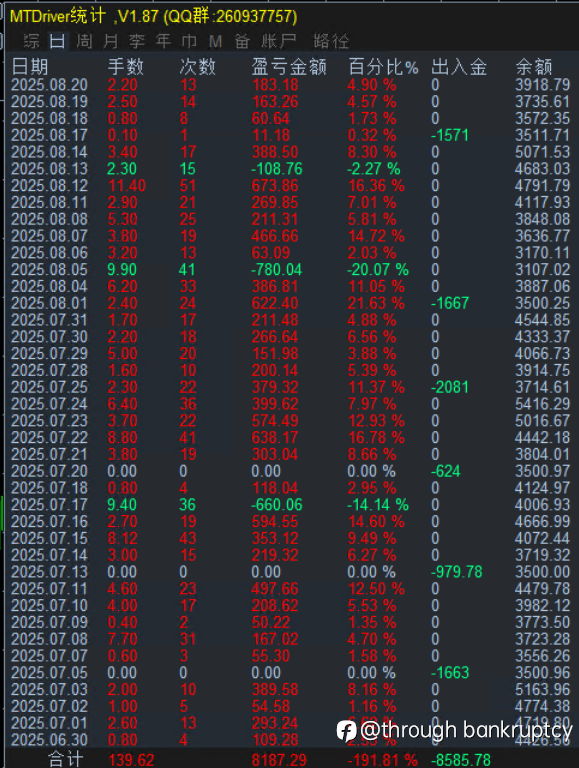Viewport: 579px width, 768px height.
Task: Click profit value 497.66
Action: [x=275, y=589]
